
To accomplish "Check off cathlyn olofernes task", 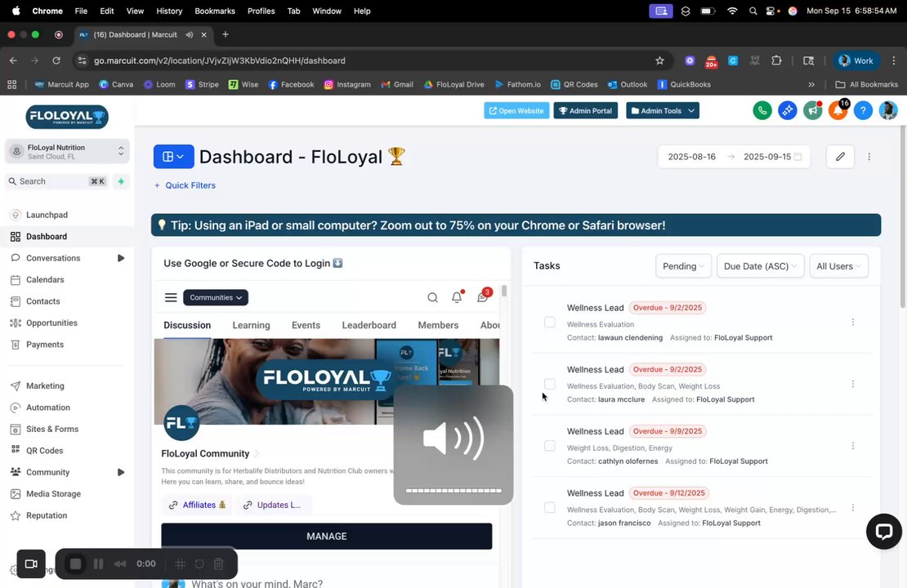I will click(550, 446).
